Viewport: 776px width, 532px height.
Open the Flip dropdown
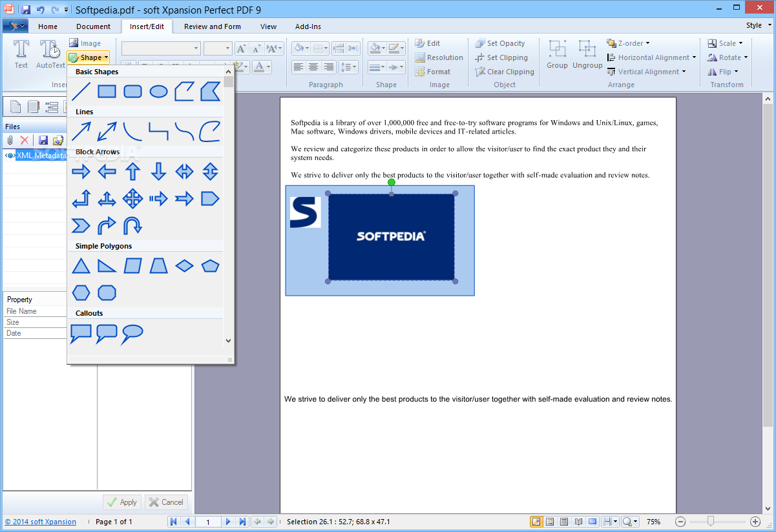pos(723,72)
